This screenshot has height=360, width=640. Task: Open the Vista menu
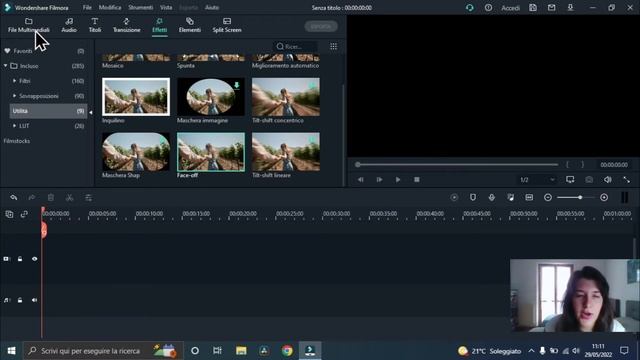(x=166, y=7)
